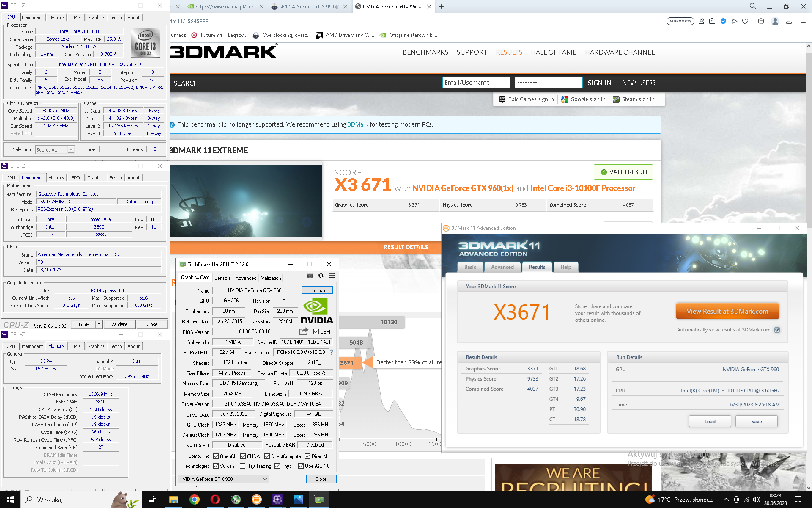This screenshot has width=812, height=508.
Task: Take a snapshot with the camera icon
Action: [x=712, y=21]
